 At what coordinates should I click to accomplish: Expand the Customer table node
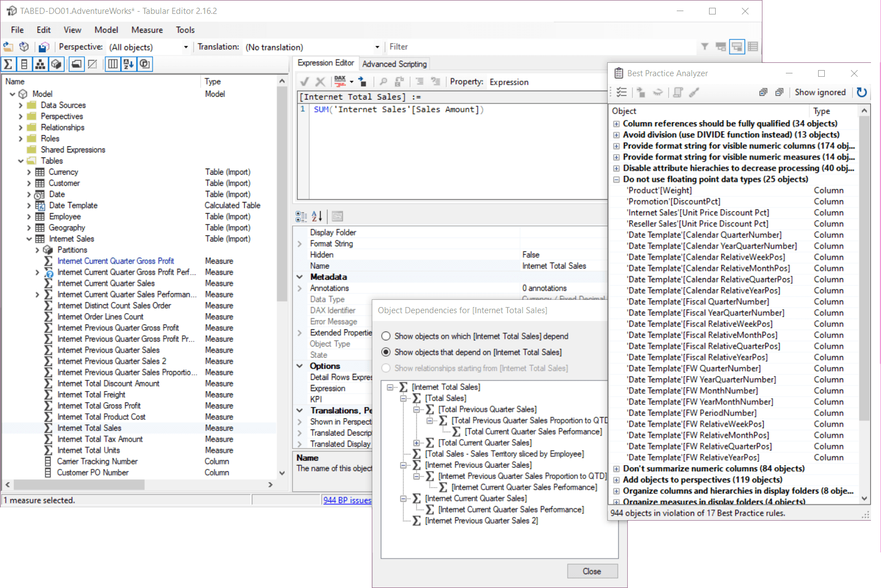[29, 183]
